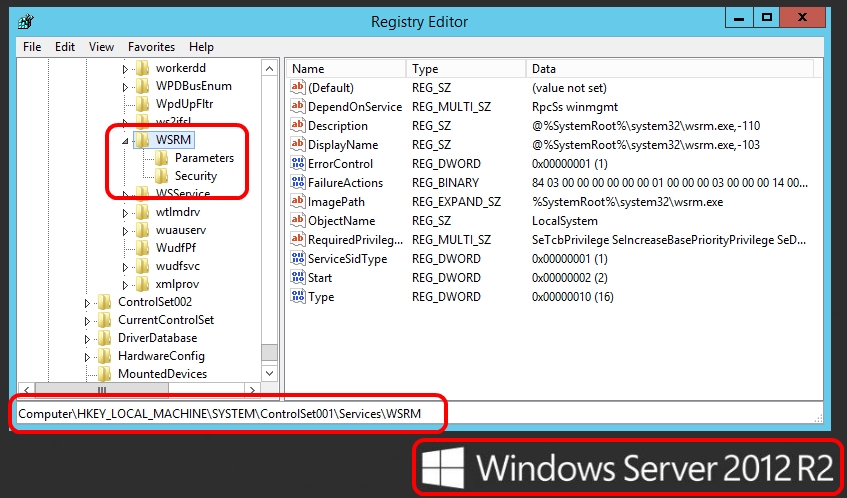The height and width of the screenshot is (498, 847).
Task: Click the (Default) value string icon
Action: tap(298, 87)
